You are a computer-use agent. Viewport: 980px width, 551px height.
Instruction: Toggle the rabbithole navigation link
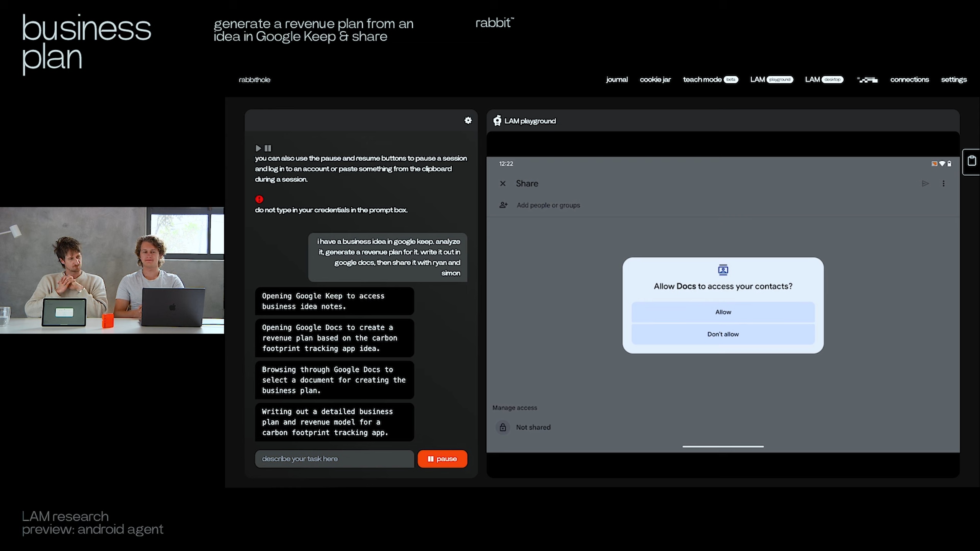(x=255, y=79)
